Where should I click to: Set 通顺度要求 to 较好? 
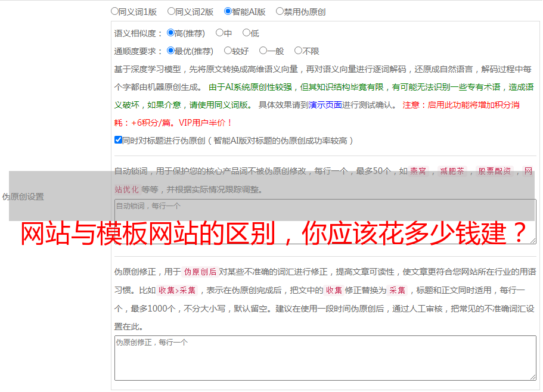[x=228, y=51]
